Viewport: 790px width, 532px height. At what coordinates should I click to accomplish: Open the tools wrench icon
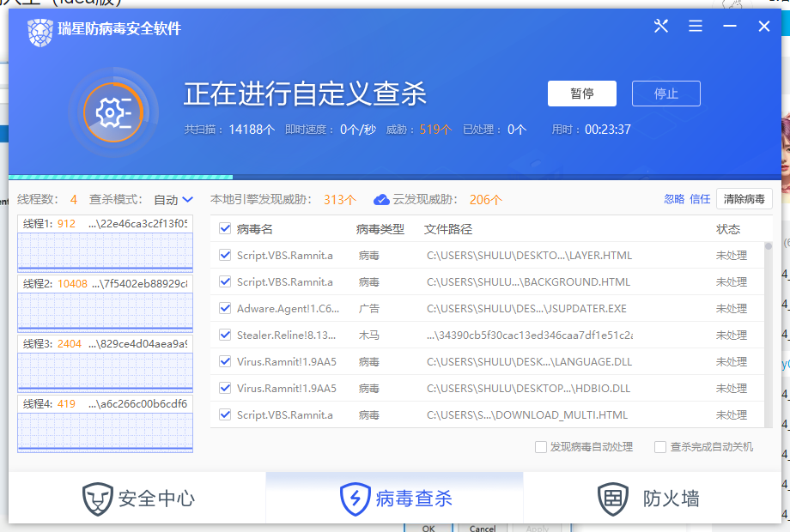click(661, 26)
